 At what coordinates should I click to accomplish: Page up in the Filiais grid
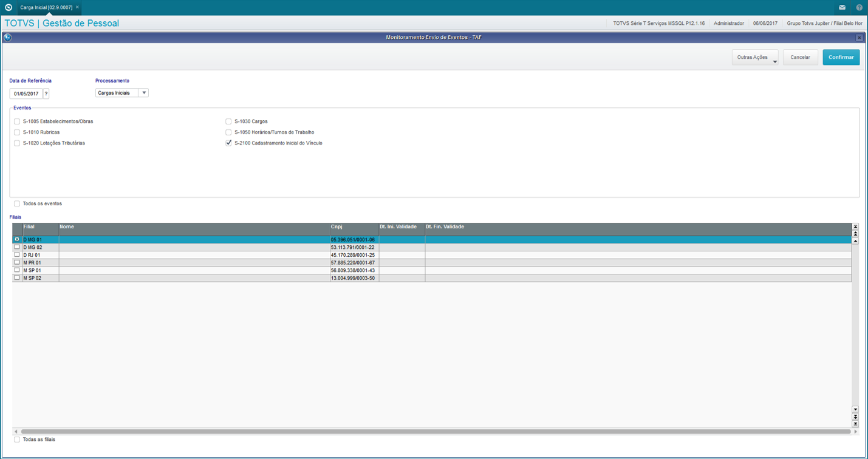(x=855, y=234)
